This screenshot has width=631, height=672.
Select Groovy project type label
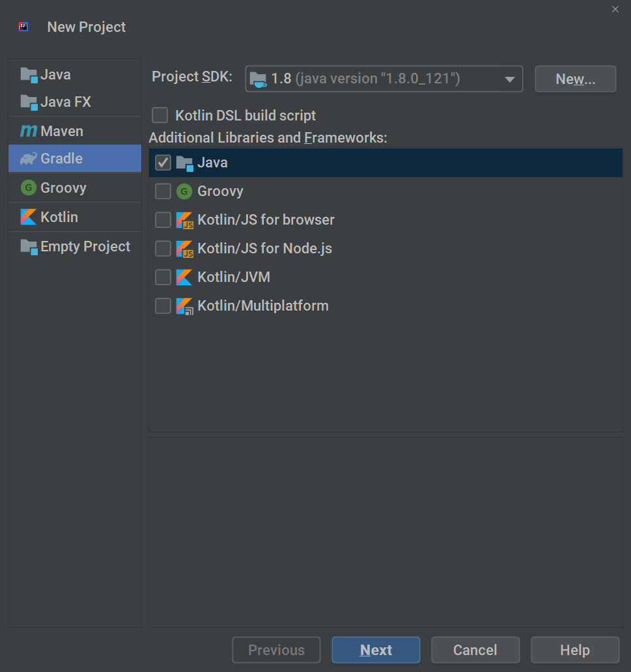point(63,188)
